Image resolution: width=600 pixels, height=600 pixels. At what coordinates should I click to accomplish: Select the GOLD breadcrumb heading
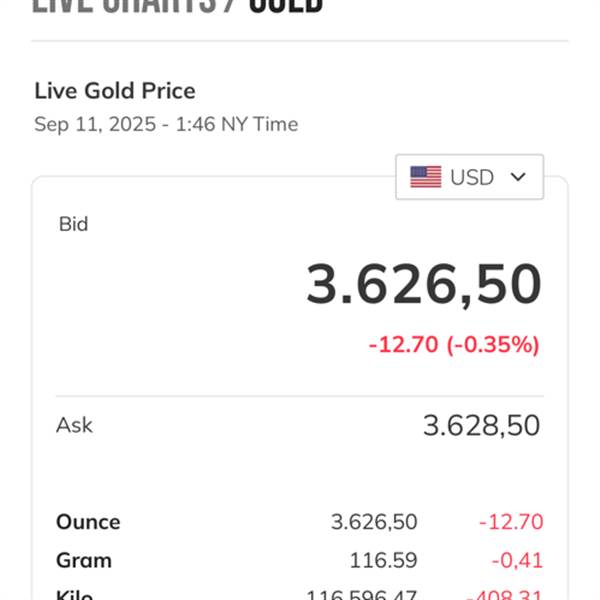(286, 6)
